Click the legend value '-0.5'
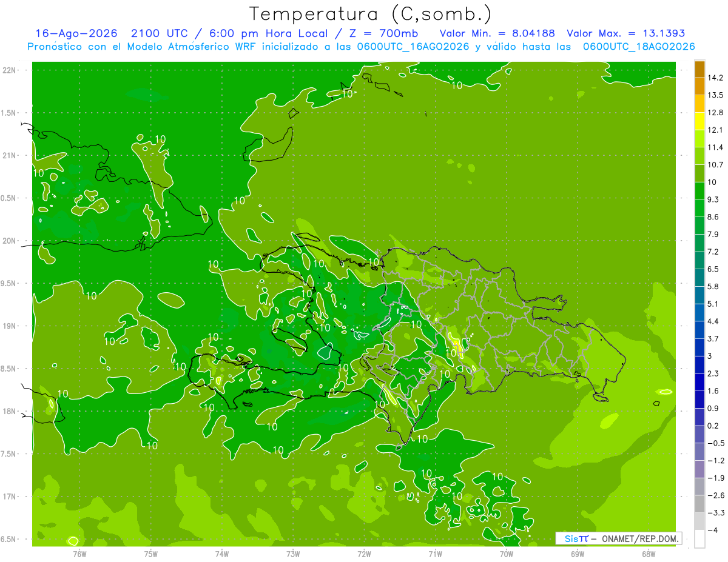Image resolution: width=728 pixels, height=562 pixels. click(x=715, y=443)
